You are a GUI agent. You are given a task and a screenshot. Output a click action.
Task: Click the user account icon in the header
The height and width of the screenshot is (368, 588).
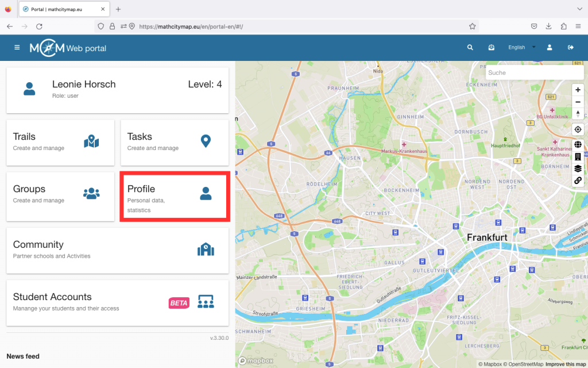(x=550, y=48)
